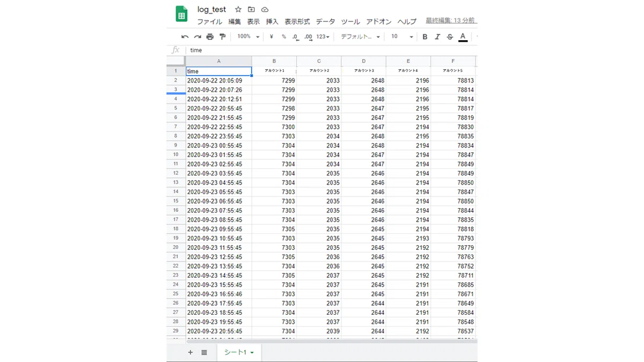644x362 pixels.
Task: Open the Google Sheets home icon
Action: pyautogui.click(x=181, y=14)
